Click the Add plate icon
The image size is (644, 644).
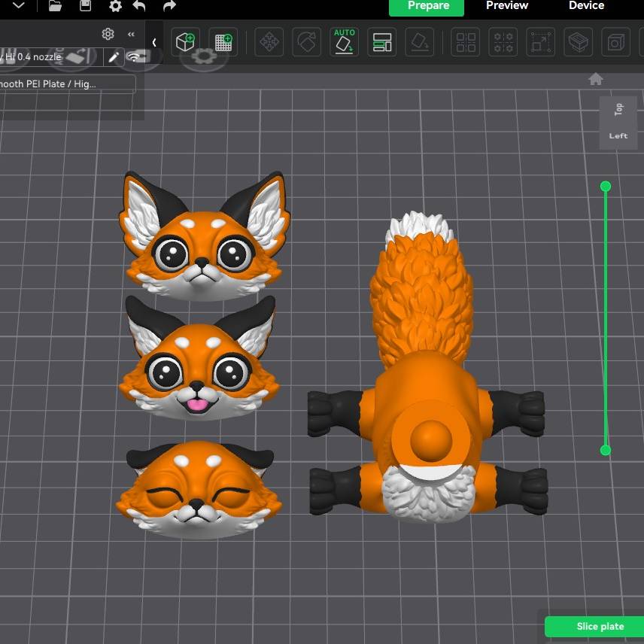(x=223, y=42)
